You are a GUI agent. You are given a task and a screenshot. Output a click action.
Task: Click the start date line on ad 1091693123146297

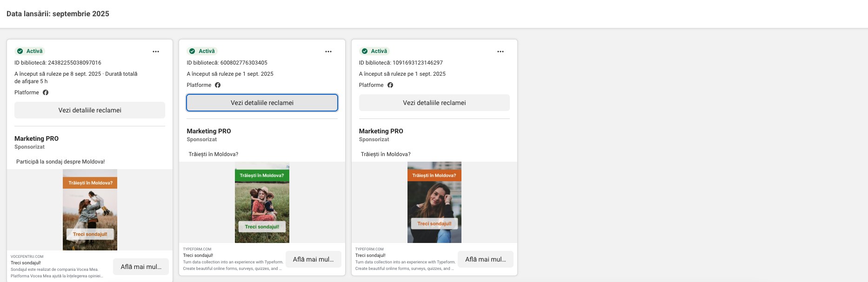tap(402, 74)
